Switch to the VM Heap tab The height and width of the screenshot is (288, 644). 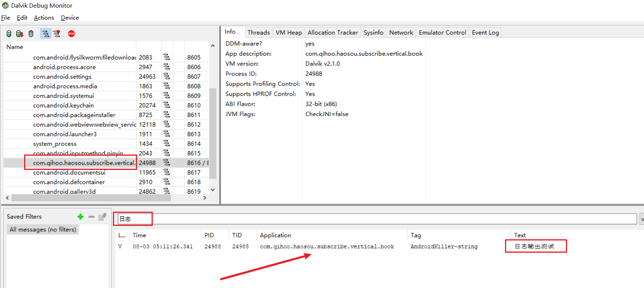[x=289, y=33]
